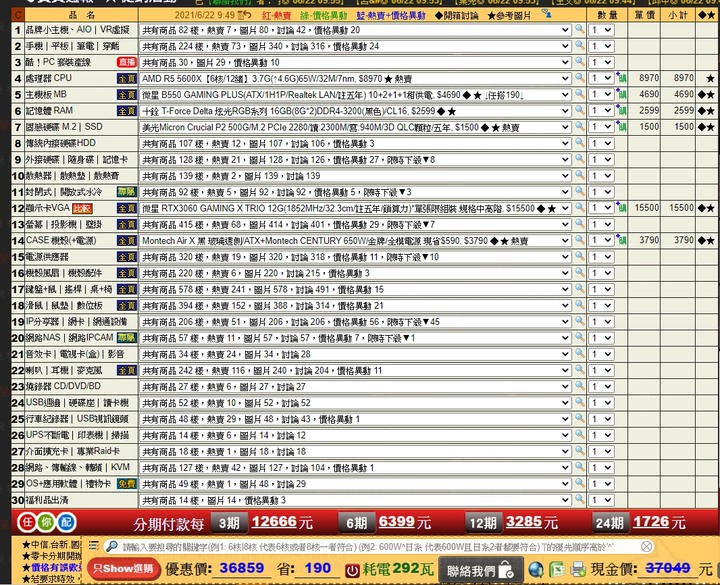
Task: Click the red power icon beside 耗電
Action: click(352, 570)
